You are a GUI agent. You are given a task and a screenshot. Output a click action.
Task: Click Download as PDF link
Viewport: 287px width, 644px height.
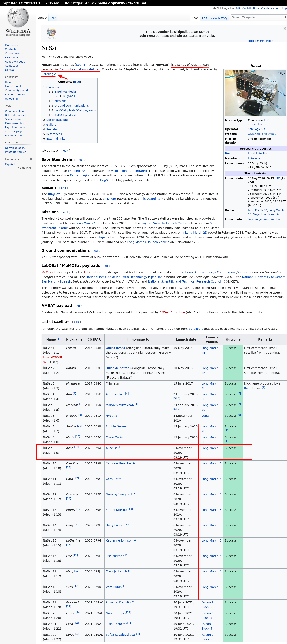[16, 148]
